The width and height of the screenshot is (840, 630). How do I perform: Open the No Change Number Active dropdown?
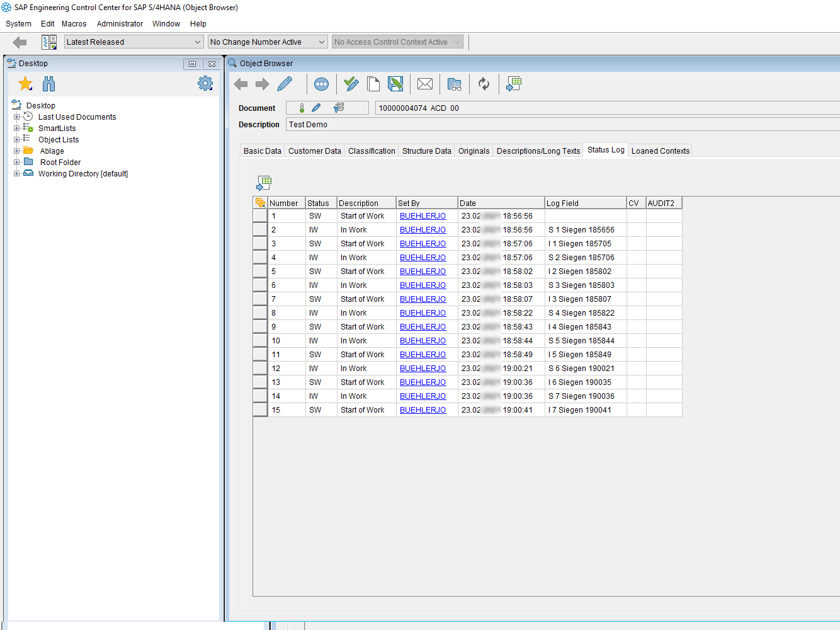[x=268, y=42]
